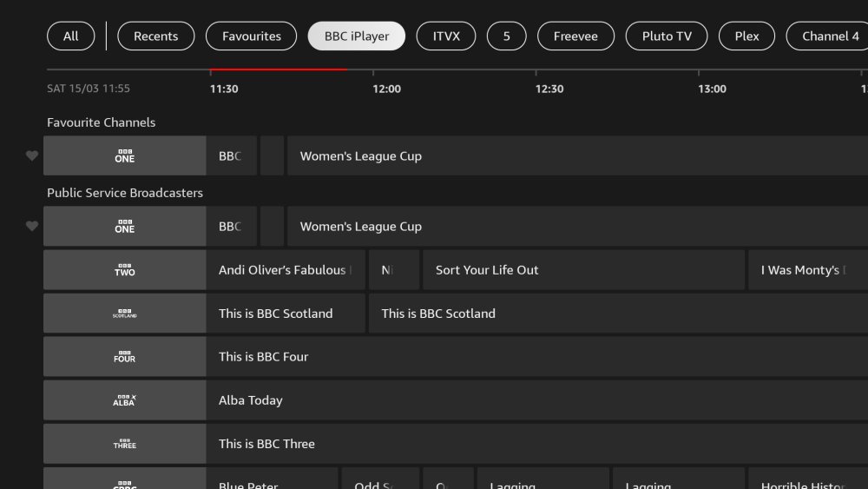Open This is BBC Four programme
The height and width of the screenshot is (489, 868).
537,357
